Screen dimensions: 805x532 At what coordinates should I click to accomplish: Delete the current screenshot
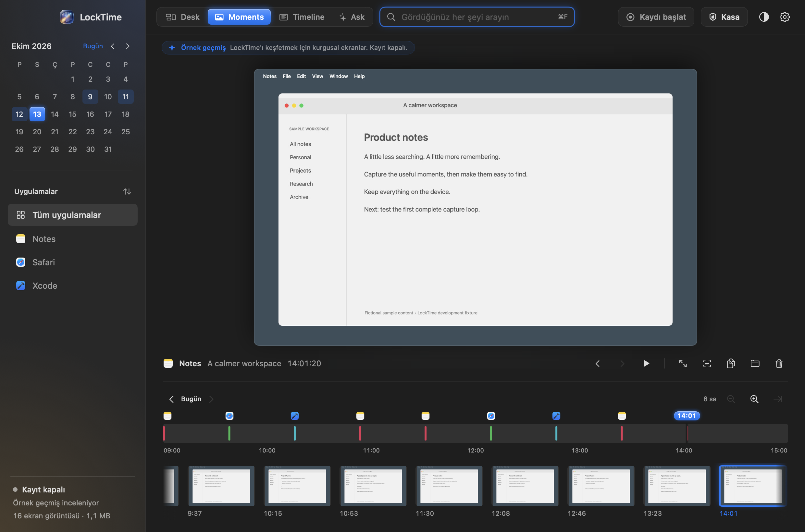click(779, 364)
